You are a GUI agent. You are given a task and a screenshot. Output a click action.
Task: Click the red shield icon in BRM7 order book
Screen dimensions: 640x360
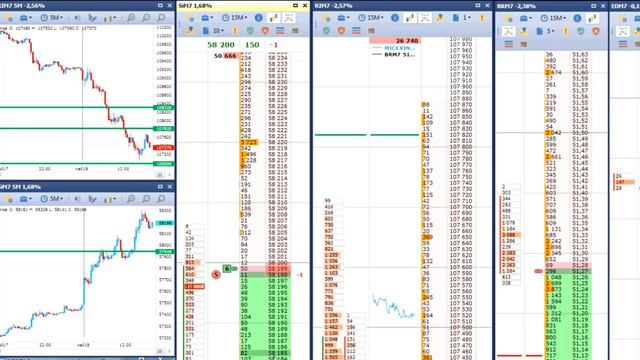(x=596, y=31)
